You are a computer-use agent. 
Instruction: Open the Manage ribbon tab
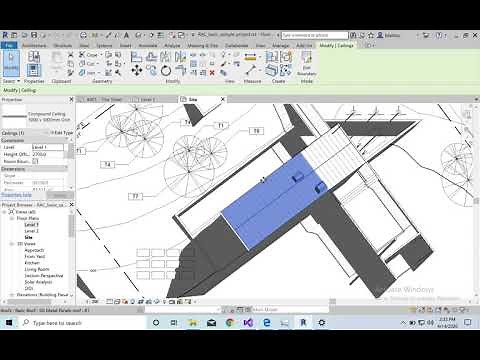(x=280, y=45)
